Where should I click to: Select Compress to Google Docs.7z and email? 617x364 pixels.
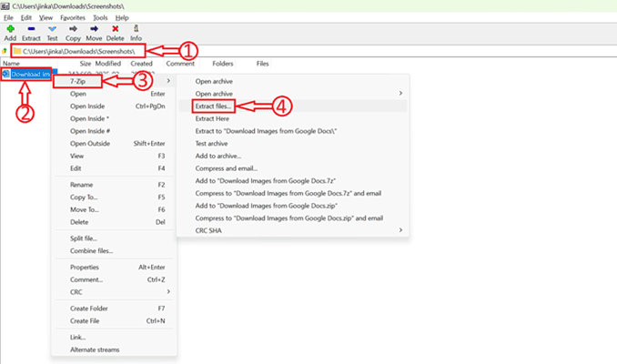point(293,193)
